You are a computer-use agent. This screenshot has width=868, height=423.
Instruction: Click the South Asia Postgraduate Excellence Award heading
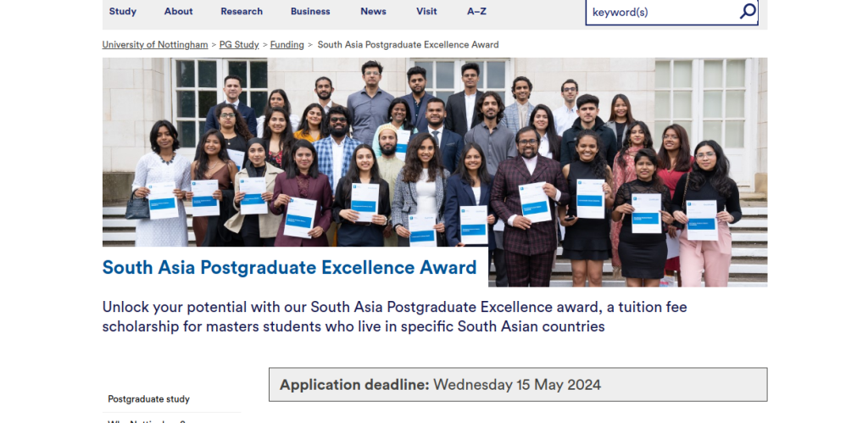(289, 268)
